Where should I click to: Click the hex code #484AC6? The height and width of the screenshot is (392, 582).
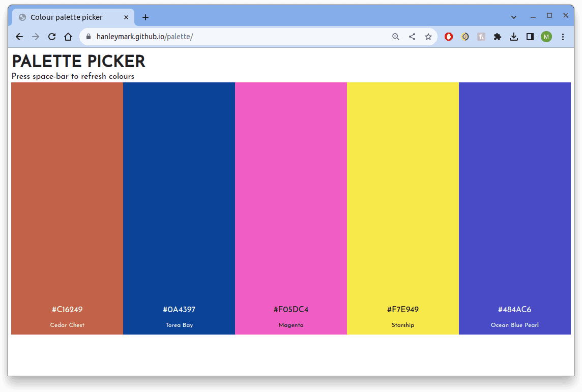(515, 309)
